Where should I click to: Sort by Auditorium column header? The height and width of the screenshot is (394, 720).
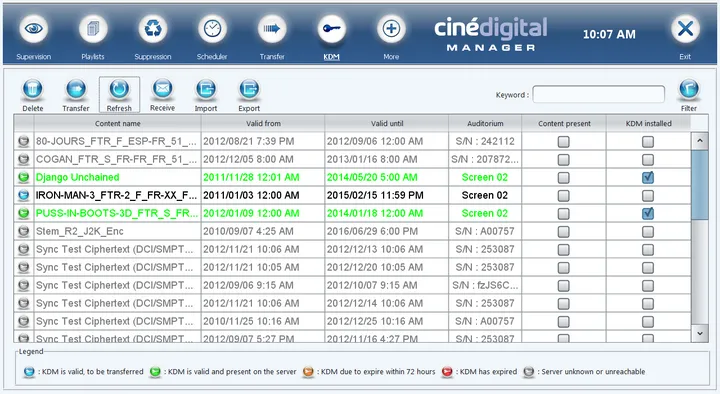(x=485, y=123)
